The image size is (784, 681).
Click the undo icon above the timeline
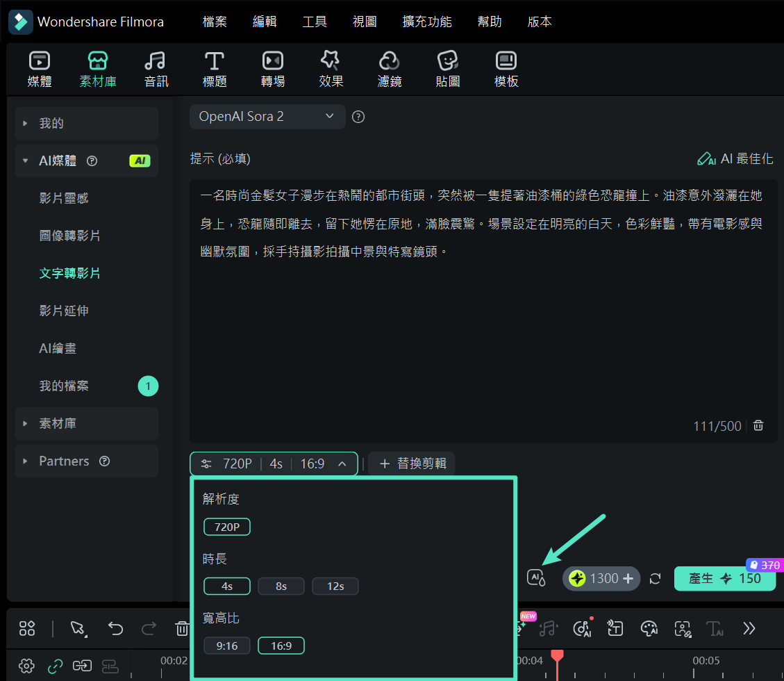tap(116, 628)
